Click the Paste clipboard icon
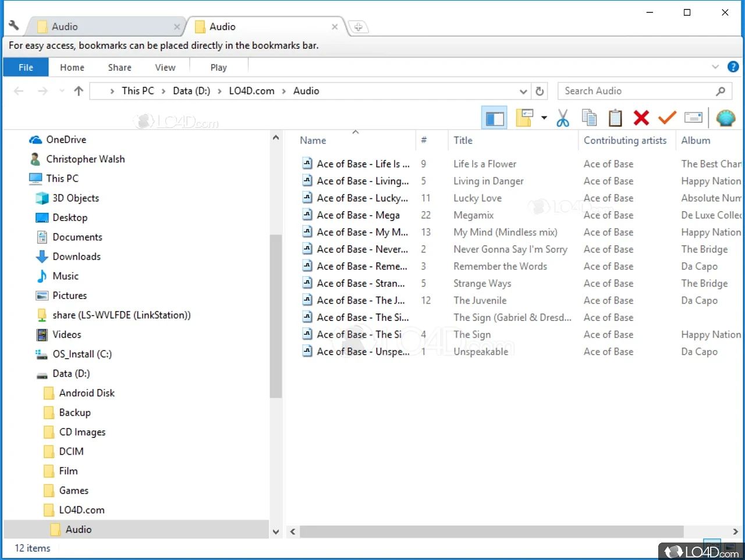 615,118
